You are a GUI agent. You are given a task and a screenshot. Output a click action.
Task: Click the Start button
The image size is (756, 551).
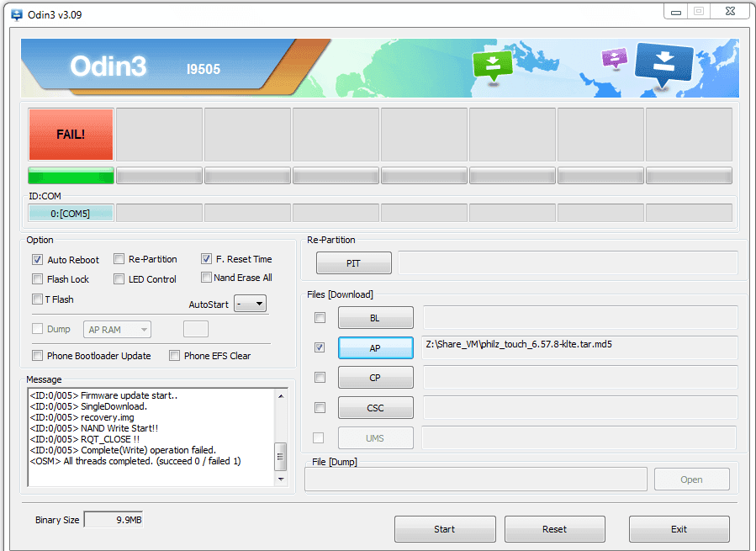[x=445, y=529]
